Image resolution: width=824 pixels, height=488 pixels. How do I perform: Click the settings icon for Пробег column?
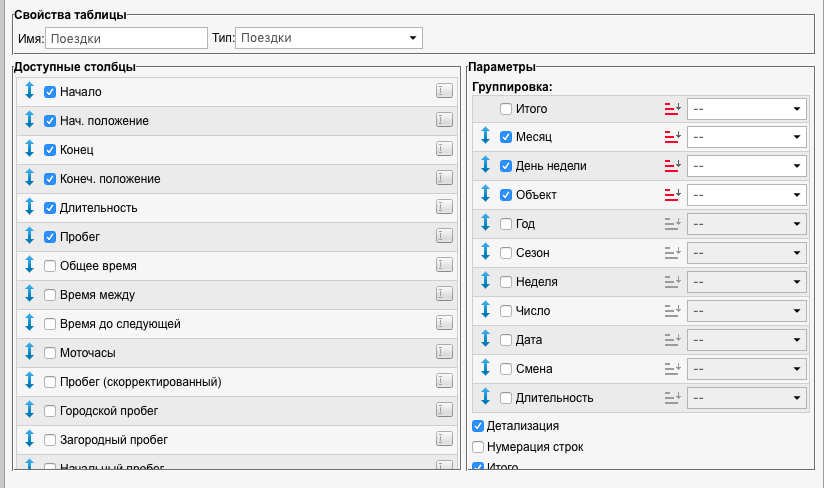pyautogui.click(x=444, y=237)
